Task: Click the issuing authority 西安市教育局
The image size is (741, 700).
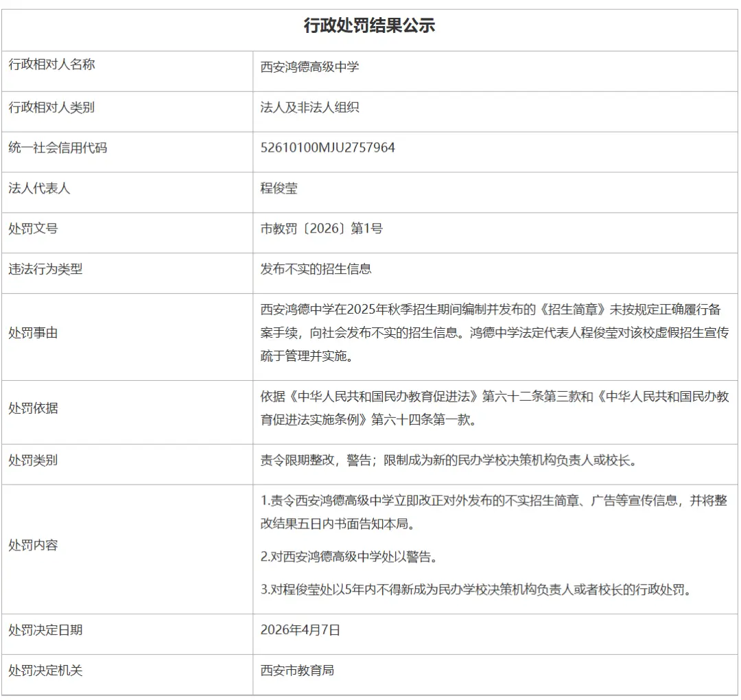Action: 297,670
